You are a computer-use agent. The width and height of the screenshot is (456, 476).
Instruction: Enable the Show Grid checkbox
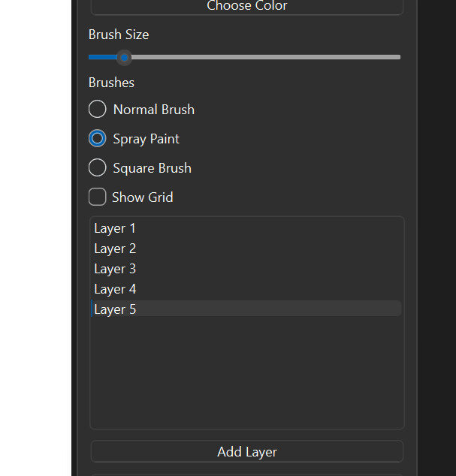coord(98,197)
